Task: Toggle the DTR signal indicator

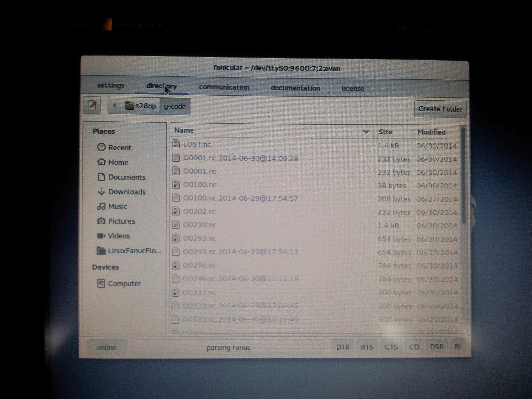Action: [343, 347]
